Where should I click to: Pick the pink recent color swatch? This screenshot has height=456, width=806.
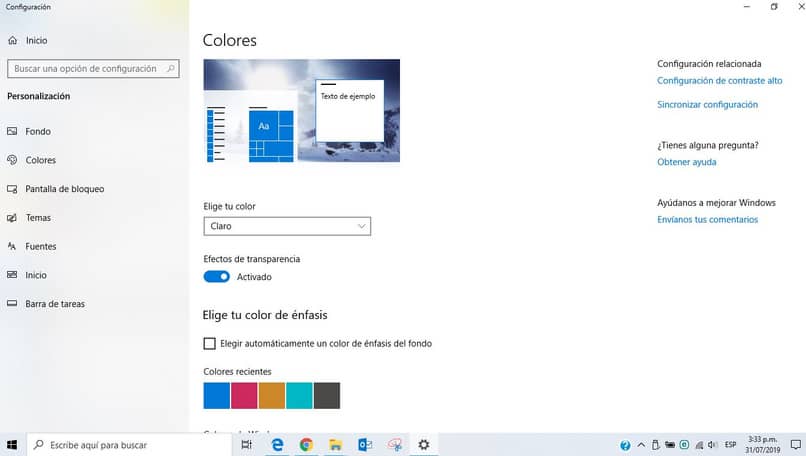(244, 396)
